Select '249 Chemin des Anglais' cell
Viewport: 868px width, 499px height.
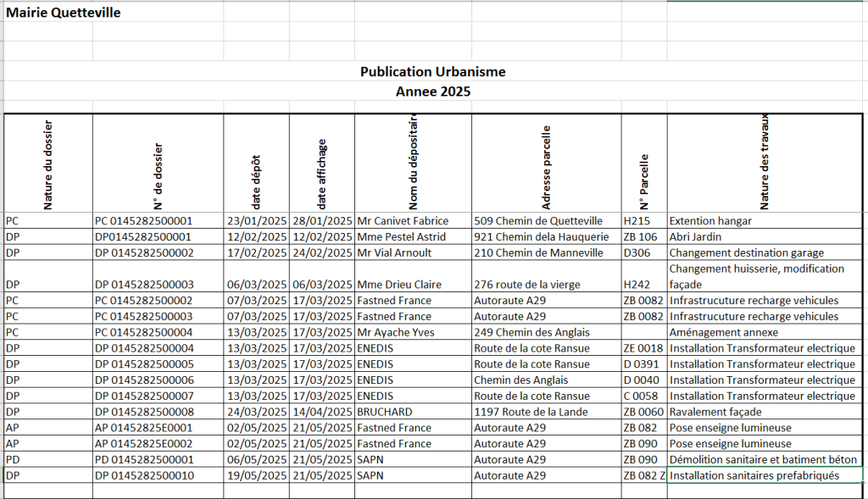(x=547, y=332)
